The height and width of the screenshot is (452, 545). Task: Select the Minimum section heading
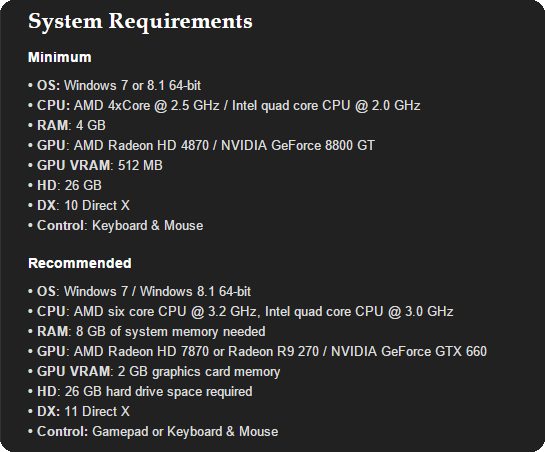(60, 57)
